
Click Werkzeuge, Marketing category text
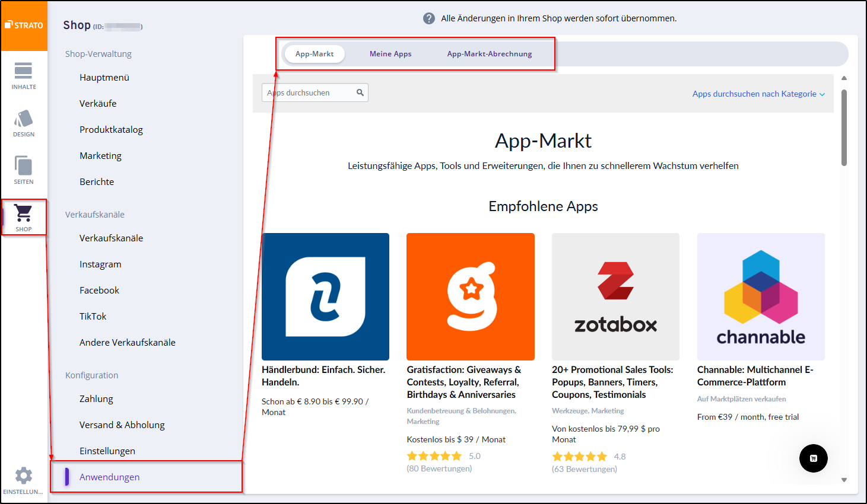[588, 411]
